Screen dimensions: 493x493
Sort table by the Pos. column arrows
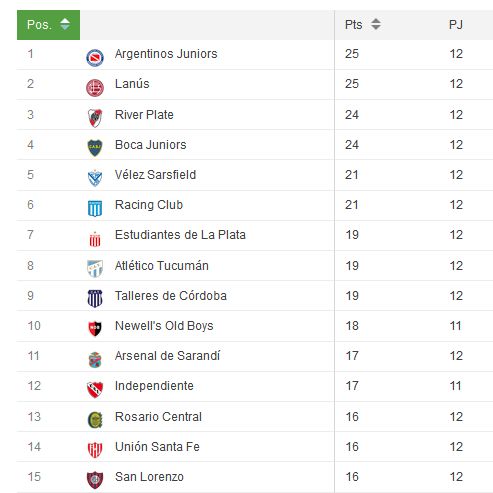(65, 24)
